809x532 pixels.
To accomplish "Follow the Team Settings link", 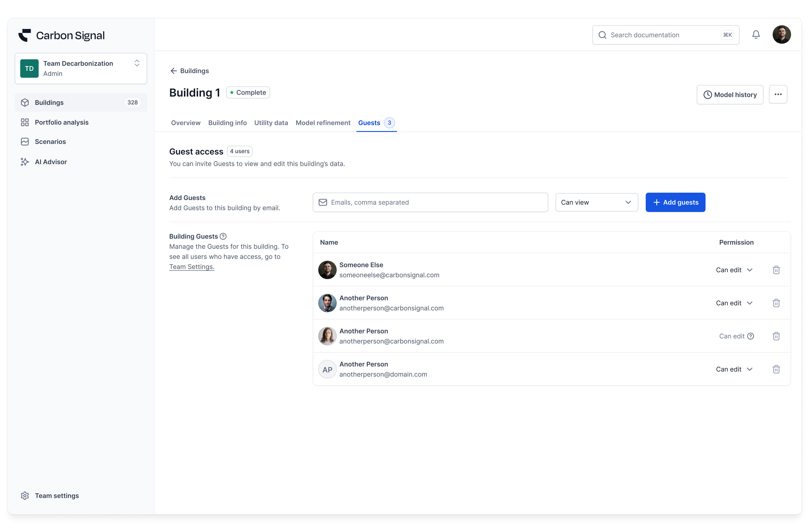I will [192, 267].
